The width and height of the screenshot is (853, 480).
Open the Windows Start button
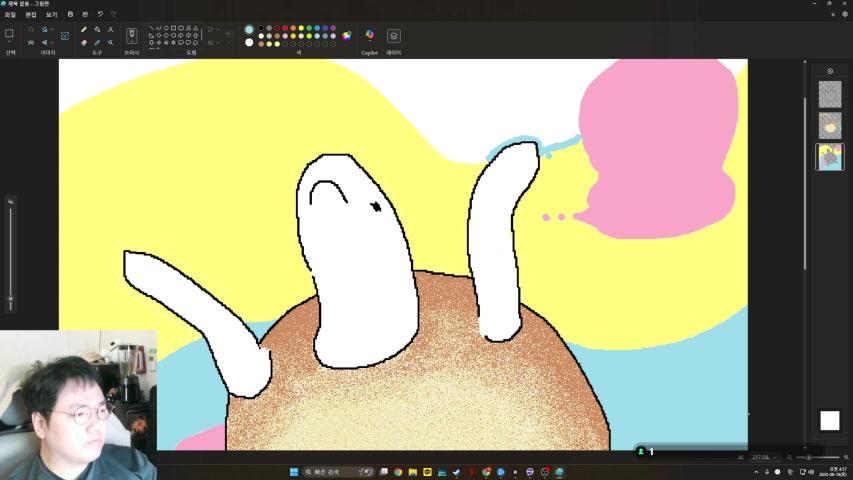294,472
